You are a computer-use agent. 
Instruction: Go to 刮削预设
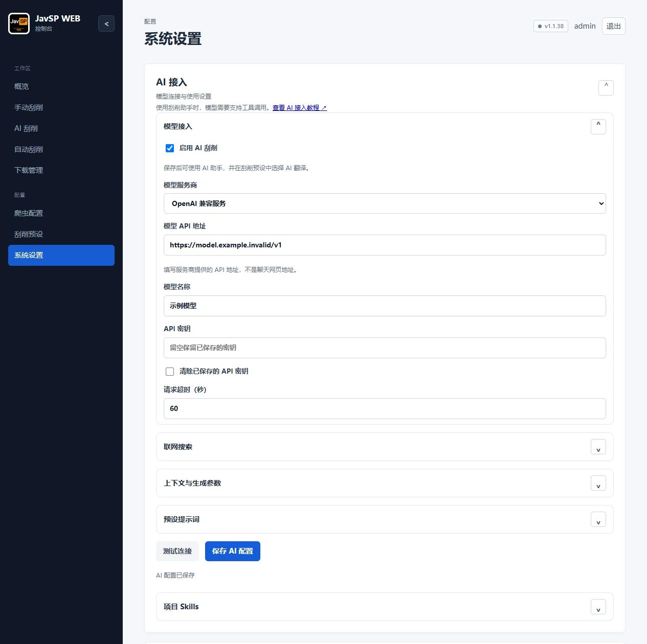61,234
